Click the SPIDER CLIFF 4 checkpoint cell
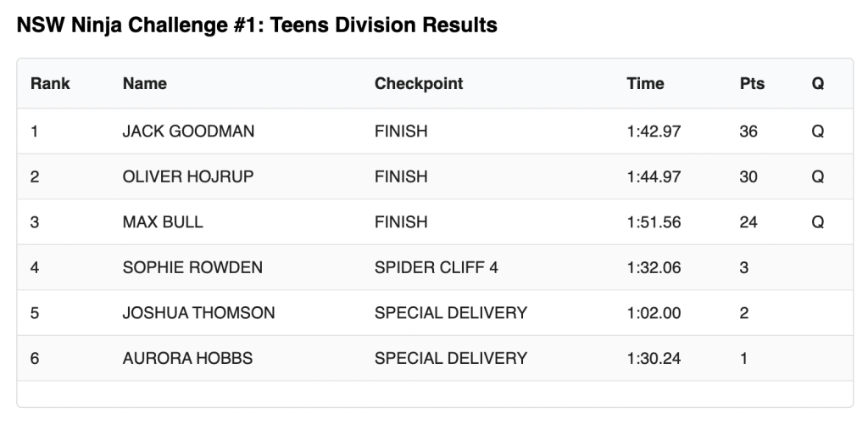868x425 pixels. click(436, 268)
